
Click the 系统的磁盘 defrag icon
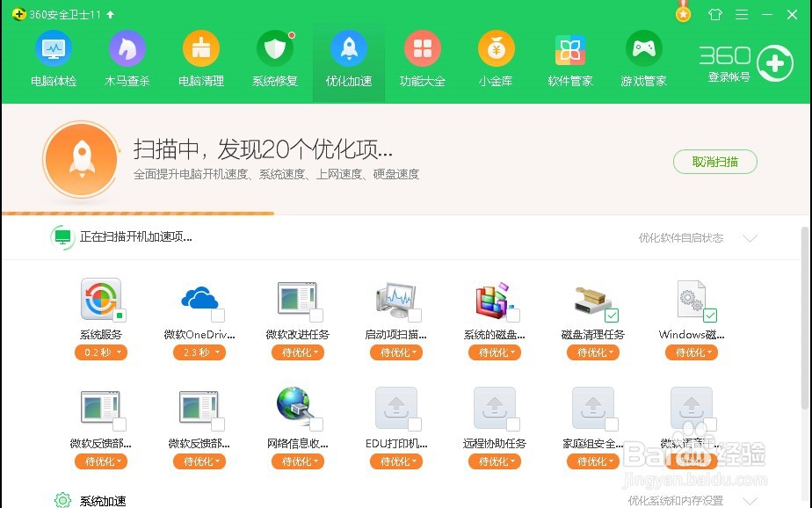pos(494,300)
